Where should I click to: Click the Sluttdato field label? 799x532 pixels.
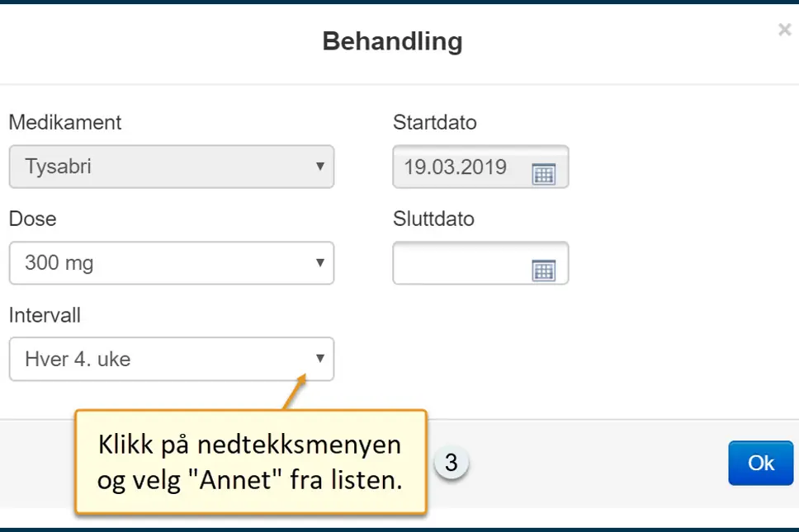[433, 219]
